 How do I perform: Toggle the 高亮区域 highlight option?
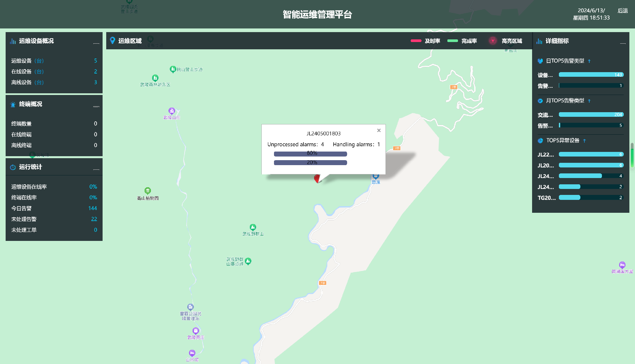[x=505, y=41]
